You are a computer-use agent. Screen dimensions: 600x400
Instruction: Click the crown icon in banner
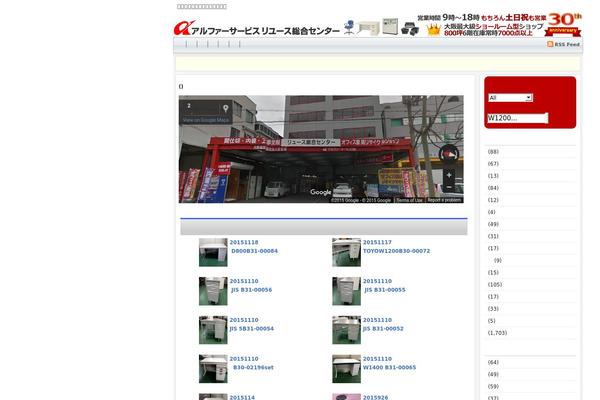[434, 30]
